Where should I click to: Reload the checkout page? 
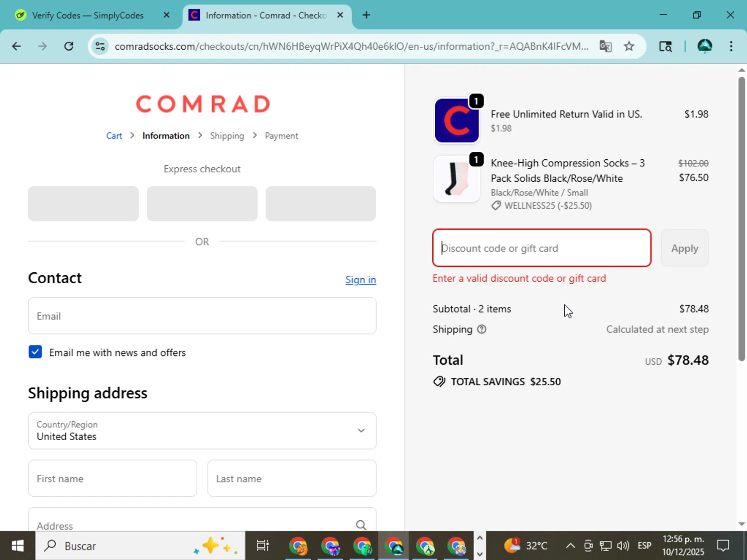69,46
